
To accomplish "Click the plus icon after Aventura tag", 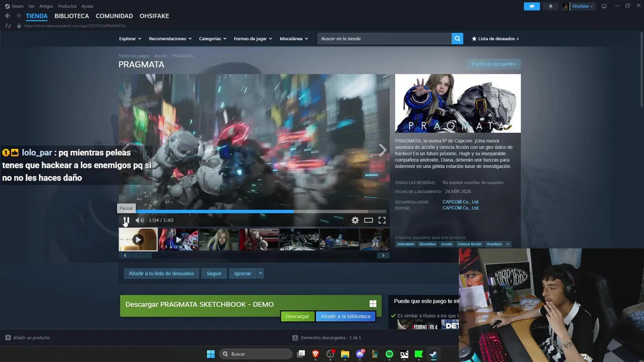I will (x=508, y=244).
